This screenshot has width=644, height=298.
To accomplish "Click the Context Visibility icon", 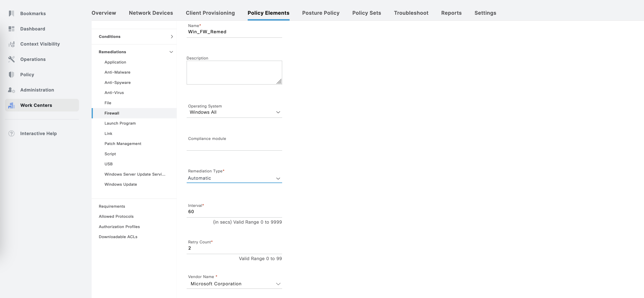I will 11,44.
